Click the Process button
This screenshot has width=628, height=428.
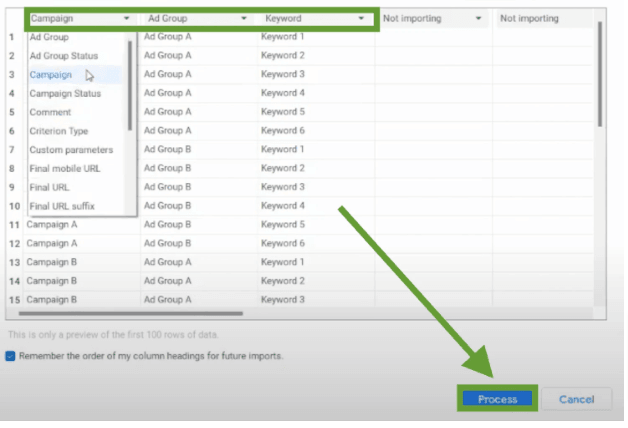497,399
